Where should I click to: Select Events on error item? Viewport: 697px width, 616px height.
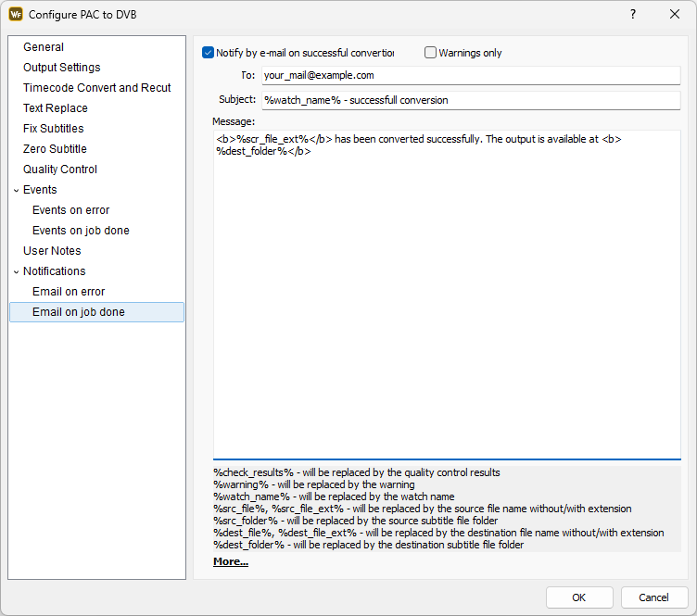70,210
